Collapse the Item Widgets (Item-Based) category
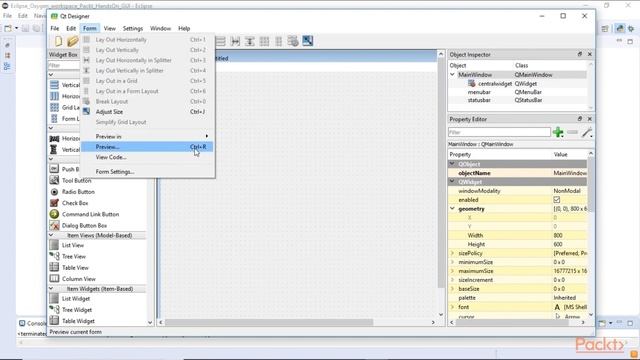 click(x=51, y=289)
